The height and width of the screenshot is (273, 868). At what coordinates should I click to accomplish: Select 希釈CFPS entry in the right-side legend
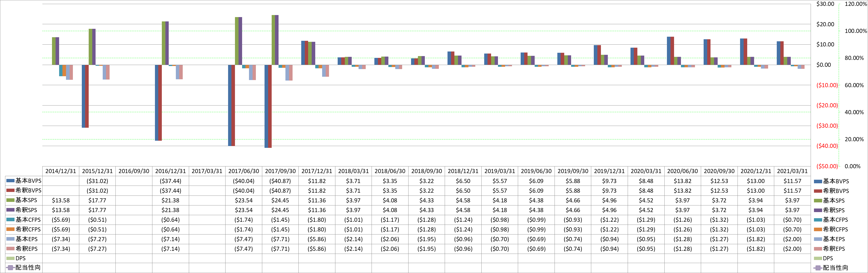tap(831, 229)
